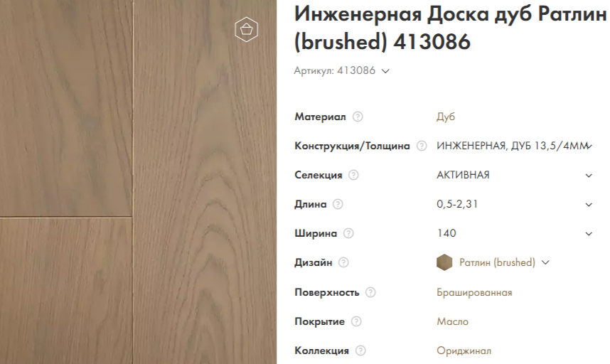Screen dimensions: 610x364
Task: Open the help icon next to Материал
Action: 358,117
